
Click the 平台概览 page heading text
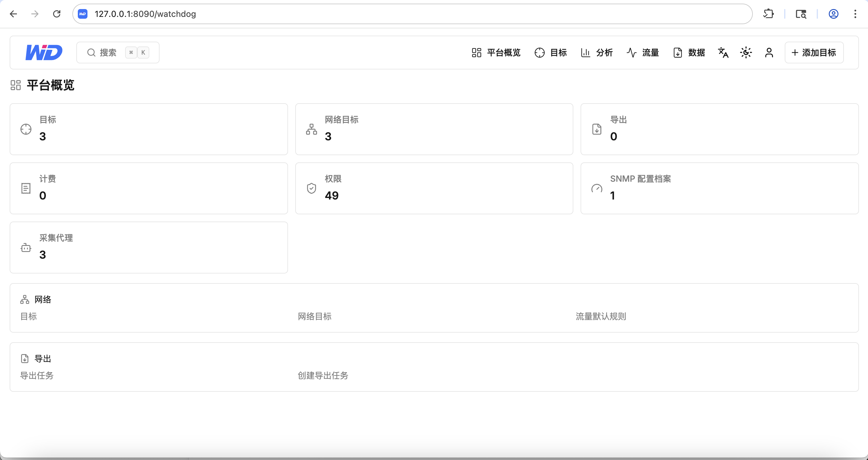tap(51, 85)
